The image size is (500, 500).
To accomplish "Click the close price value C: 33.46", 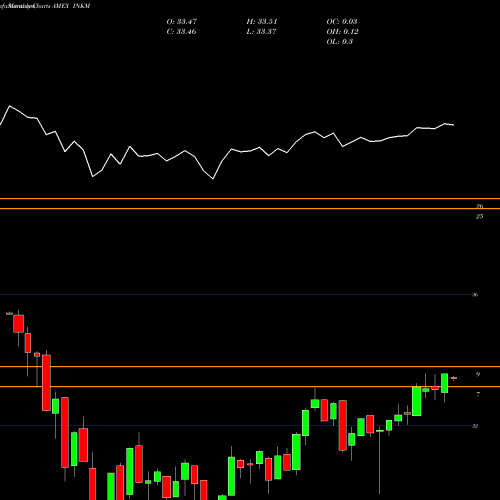I will click(181, 32).
